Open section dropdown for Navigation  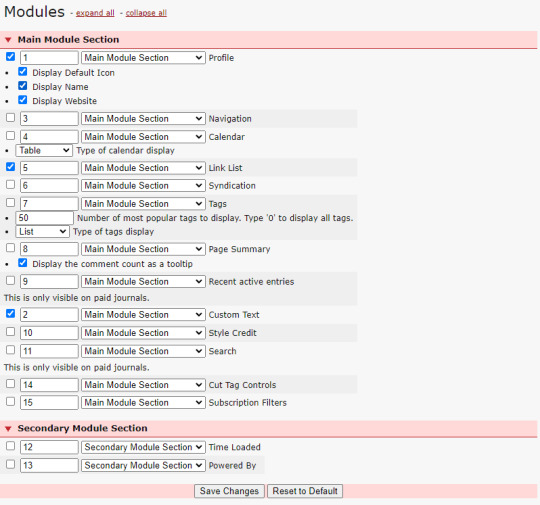point(143,118)
